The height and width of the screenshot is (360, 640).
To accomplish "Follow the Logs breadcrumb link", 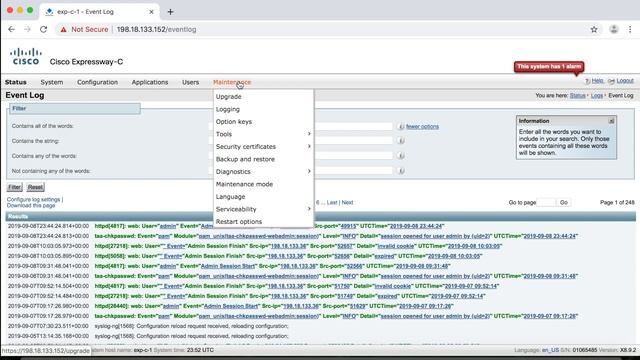I will coord(597,96).
